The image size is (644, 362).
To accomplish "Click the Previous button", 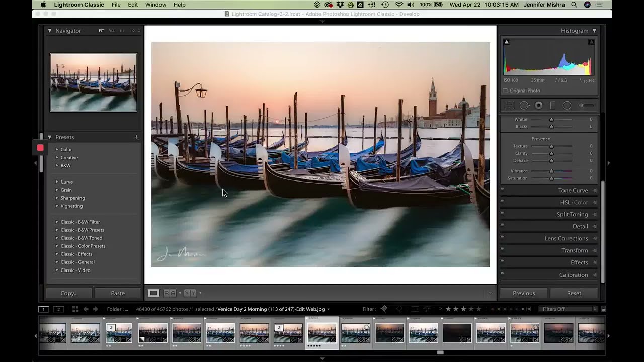I will (x=524, y=293).
